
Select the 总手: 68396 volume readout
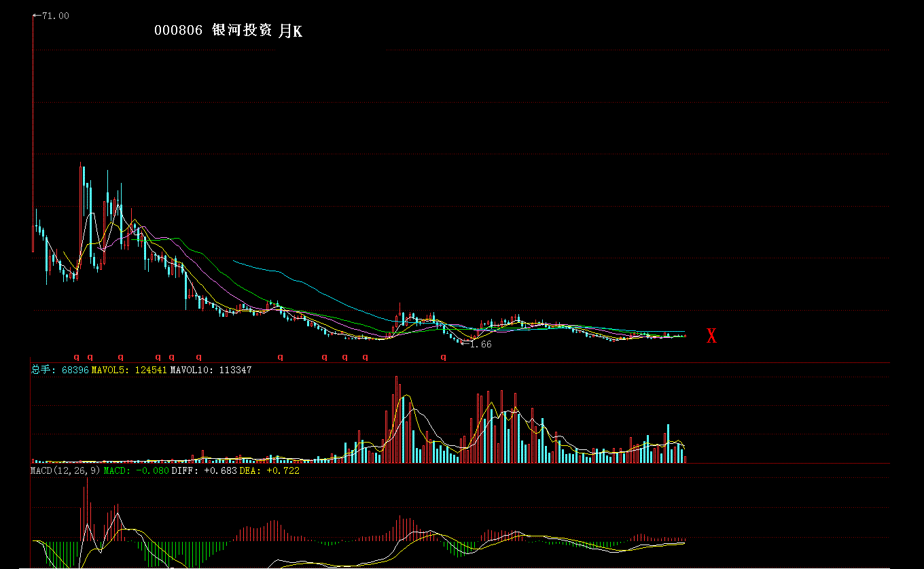(x=60, y=370)
